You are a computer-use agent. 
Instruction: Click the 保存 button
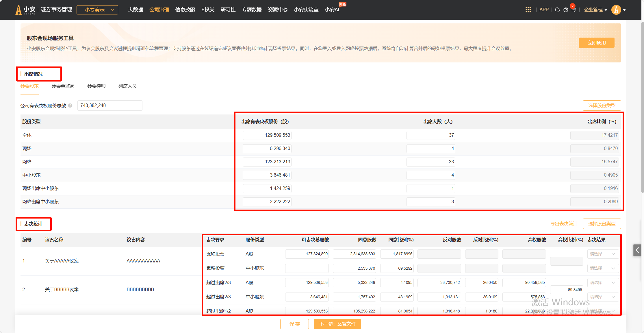point(294,324)
